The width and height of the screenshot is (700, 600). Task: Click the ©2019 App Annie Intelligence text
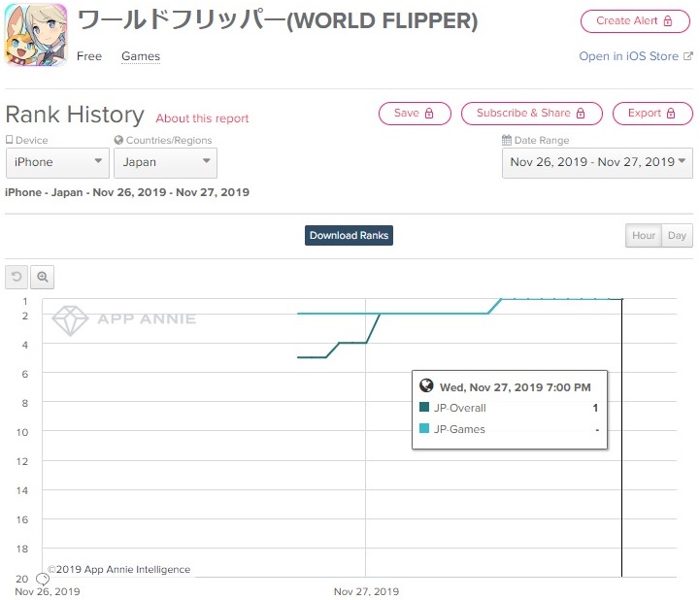coord(118,569)
